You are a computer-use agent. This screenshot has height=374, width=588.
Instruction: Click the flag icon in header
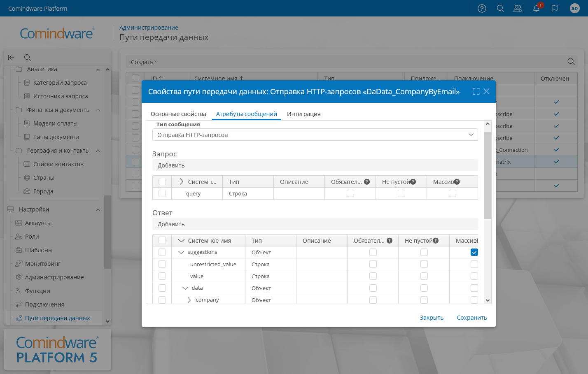[555, 8]
